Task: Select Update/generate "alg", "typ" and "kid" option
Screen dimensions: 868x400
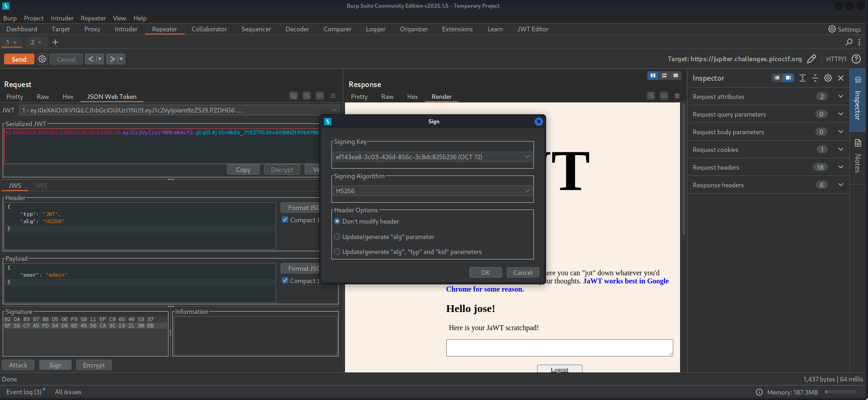Action: (337, 252)
